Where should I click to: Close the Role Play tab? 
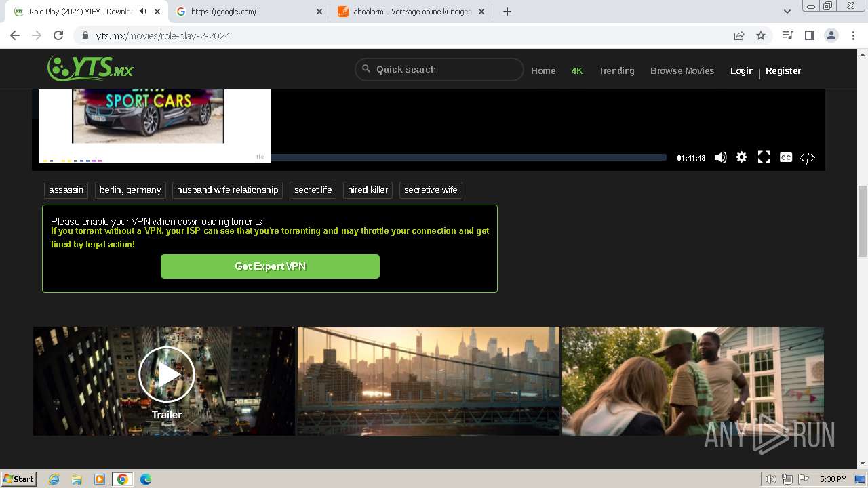pyautogui.click(x=157, y=12)
